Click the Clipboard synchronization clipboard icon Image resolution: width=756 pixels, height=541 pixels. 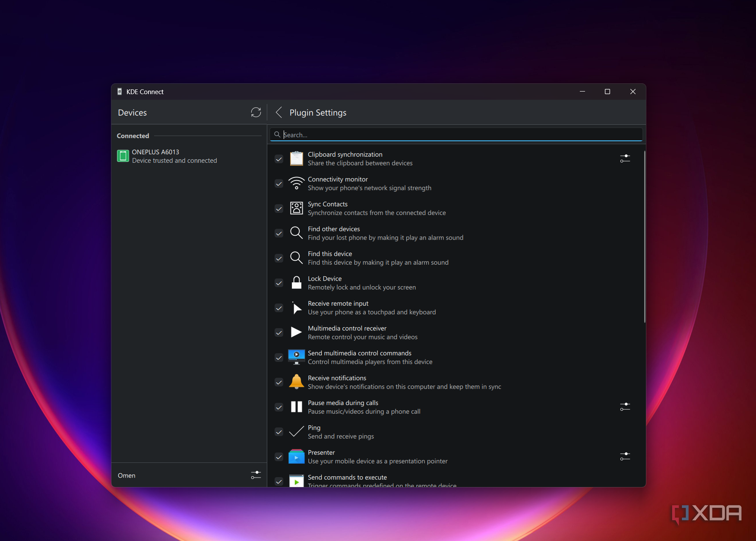296,158
